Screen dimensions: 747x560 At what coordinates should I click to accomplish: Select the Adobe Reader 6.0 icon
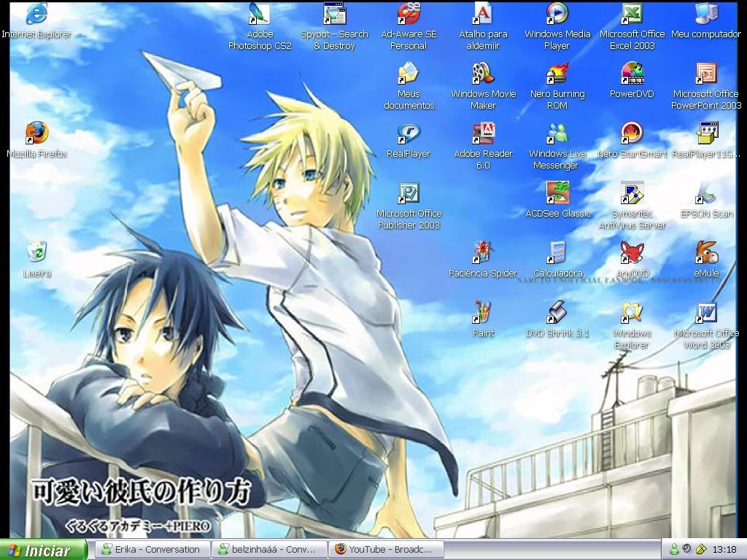pos(483,133)
